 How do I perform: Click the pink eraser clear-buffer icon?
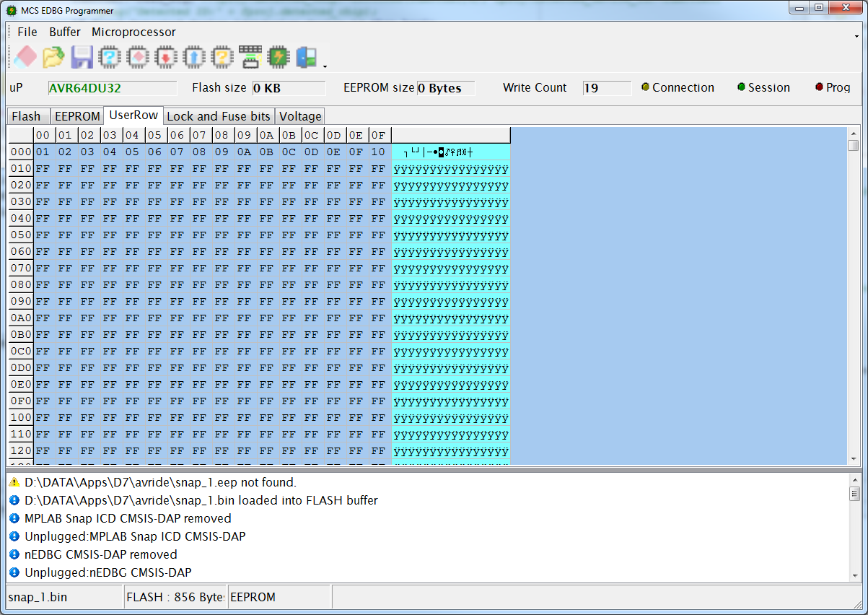[x=25, y=56]
